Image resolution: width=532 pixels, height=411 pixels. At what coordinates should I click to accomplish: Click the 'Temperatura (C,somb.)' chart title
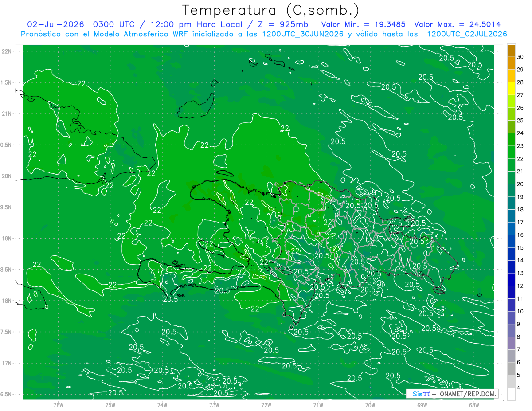(x=271, y=10)
